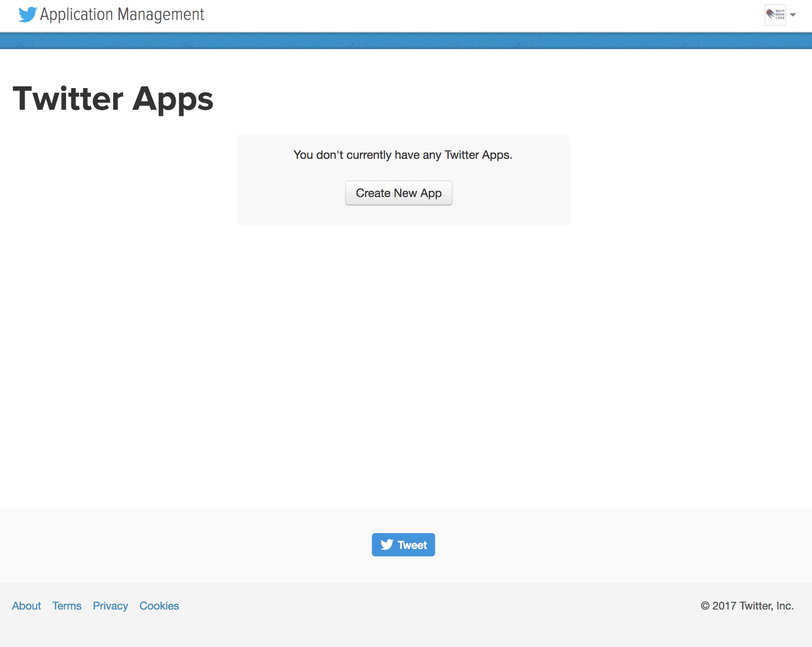The height and width of the screenshot is (647, 812).
Task: Open the Application Management home link
Action: [122, 15]
